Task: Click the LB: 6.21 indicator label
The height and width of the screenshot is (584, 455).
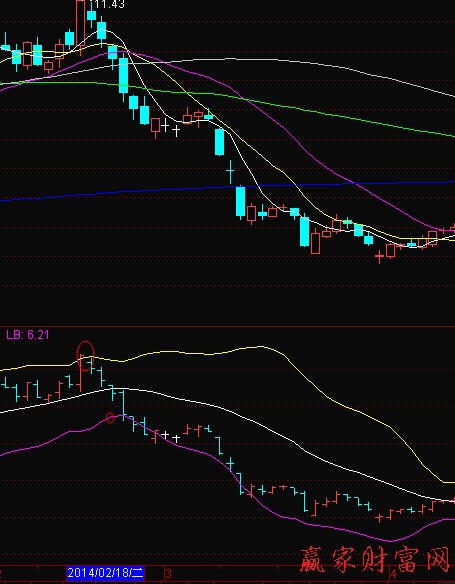Action: tap(28, 334)
